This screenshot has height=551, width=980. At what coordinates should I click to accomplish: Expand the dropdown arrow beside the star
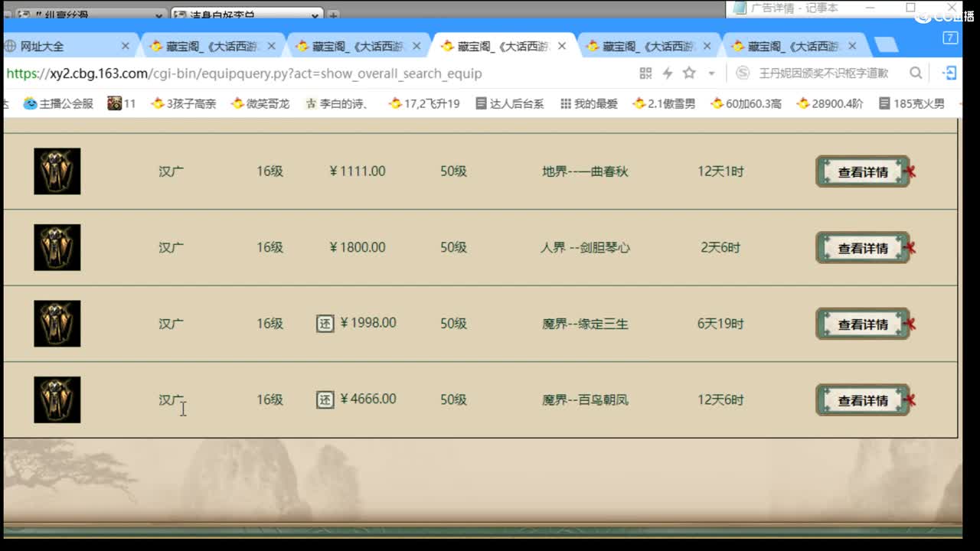[711, 73]
